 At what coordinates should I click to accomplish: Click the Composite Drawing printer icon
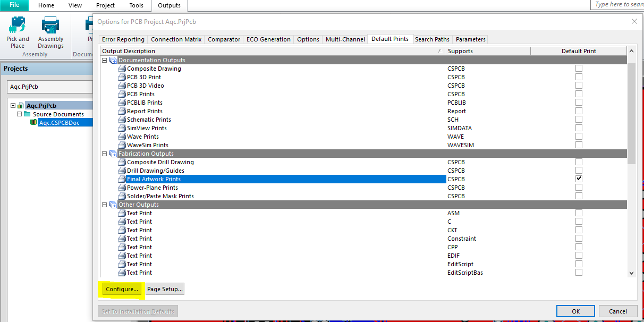click(122, 69)
